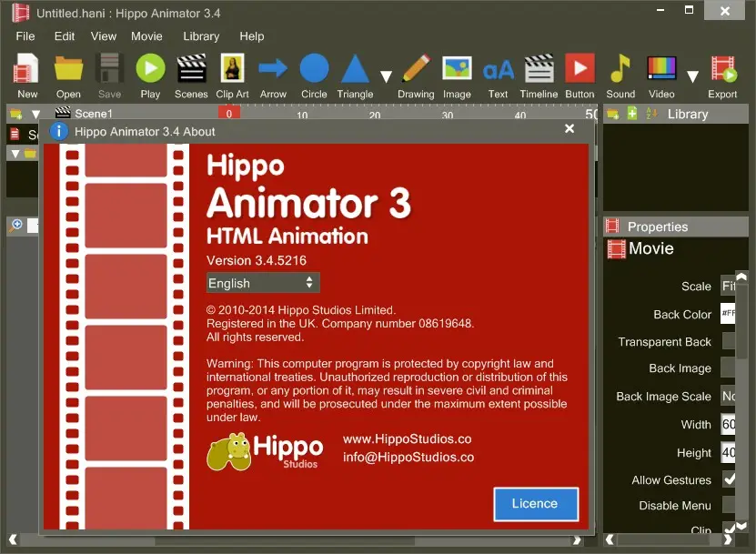Add a Text object
756x554 pixels.
pos(498,76)
